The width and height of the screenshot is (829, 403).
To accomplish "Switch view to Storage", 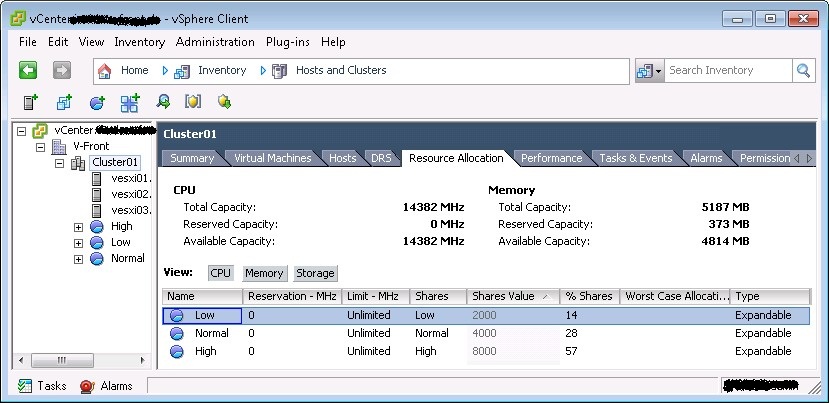I will (x=315, y=273).
